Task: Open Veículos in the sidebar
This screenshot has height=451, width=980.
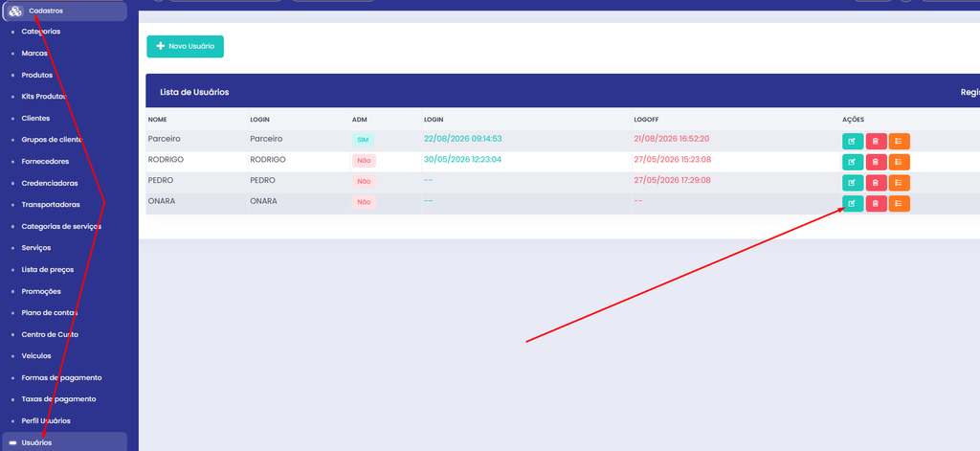Action: (36, 356)
